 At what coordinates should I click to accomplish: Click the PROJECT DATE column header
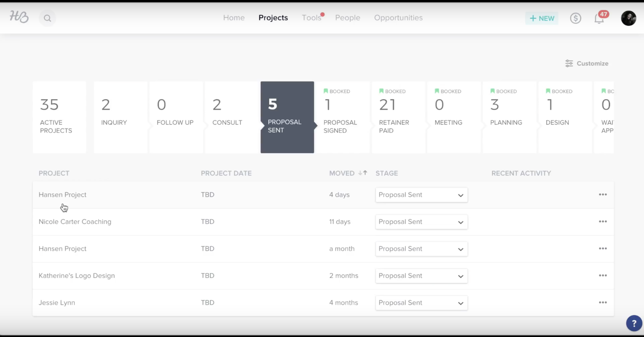226,173
